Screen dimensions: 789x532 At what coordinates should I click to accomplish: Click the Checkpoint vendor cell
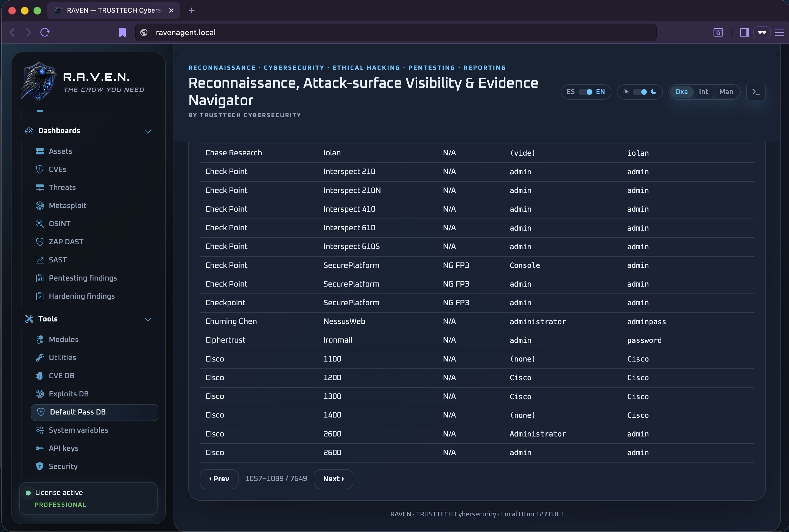click(225, 303)
